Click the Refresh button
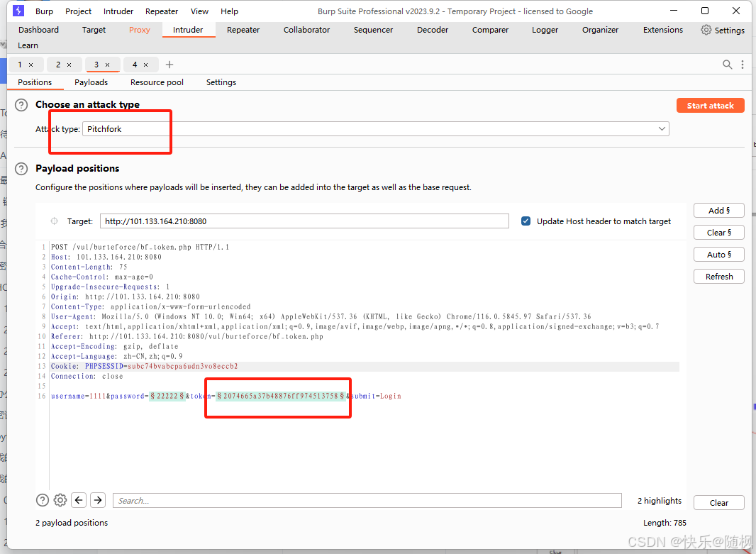The height and width of the screenshot is (554, 756). 719,277
